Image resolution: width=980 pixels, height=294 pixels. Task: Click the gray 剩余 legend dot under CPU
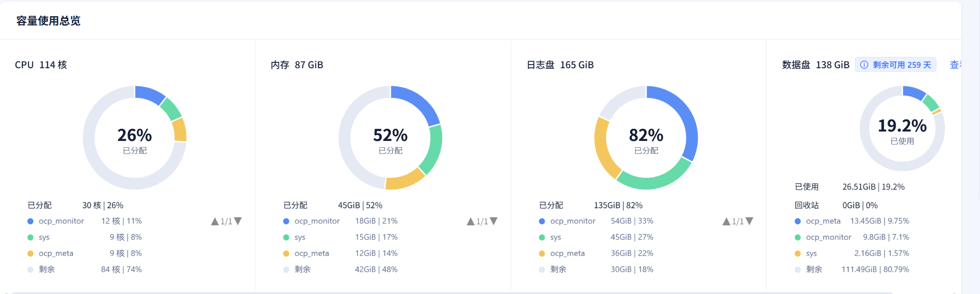click(30, 270)
